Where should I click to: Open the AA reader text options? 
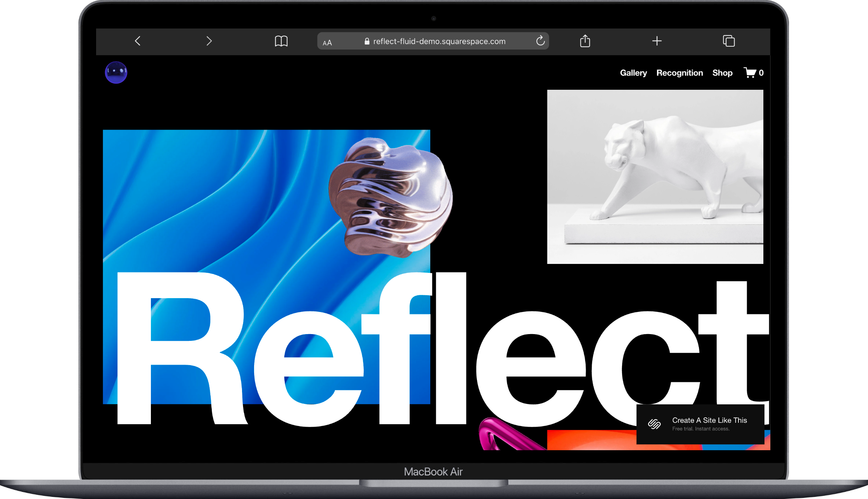pos(327,43)
